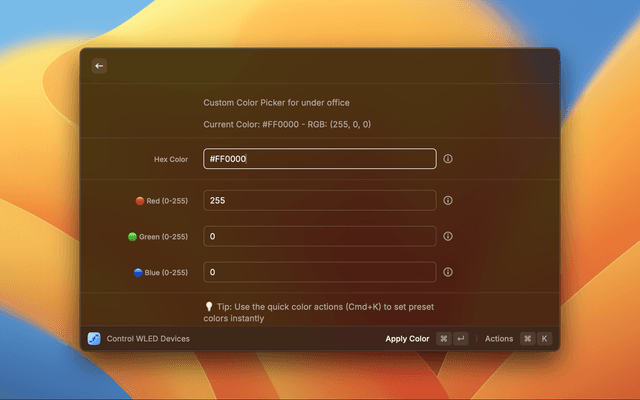Click the WLED extension icon in footer
The height and width of the screenshot is (400, 640).
(x=94, y=339)
